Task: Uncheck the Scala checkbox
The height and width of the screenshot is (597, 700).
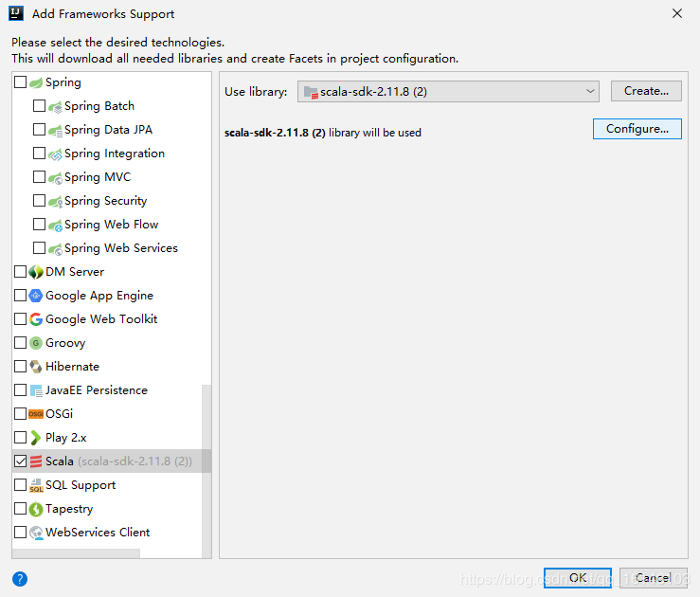Action: click(20, 461)
